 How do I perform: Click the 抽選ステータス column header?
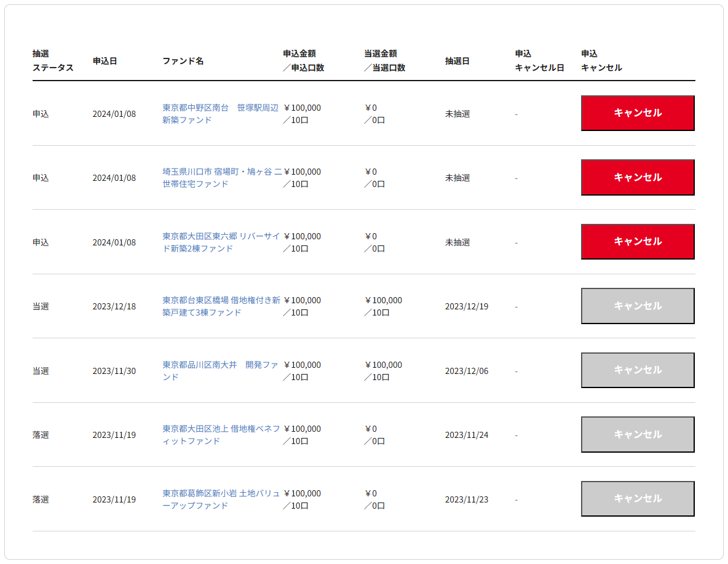(53, 61)
